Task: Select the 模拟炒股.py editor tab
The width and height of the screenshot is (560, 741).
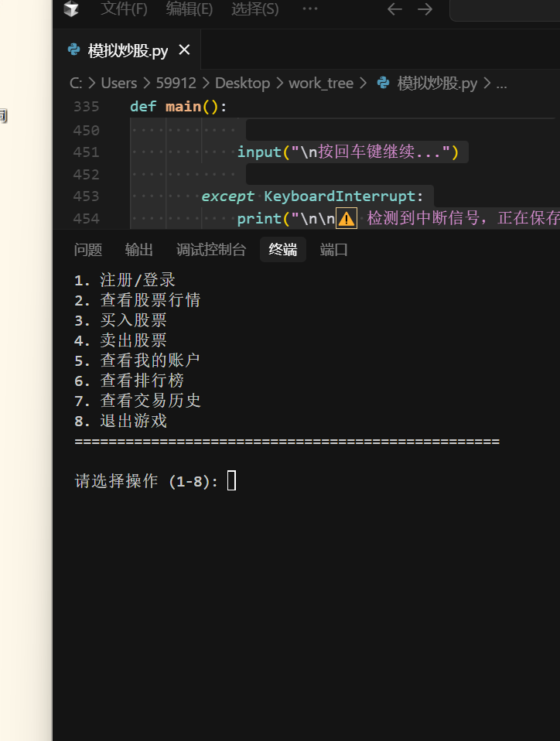Action: tap(128, 50)
